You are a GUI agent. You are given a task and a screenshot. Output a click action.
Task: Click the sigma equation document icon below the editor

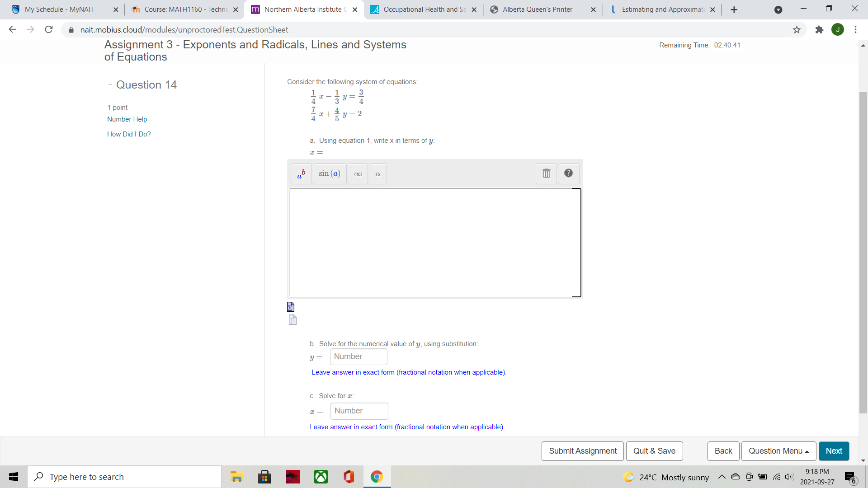(x=290, y=307)
